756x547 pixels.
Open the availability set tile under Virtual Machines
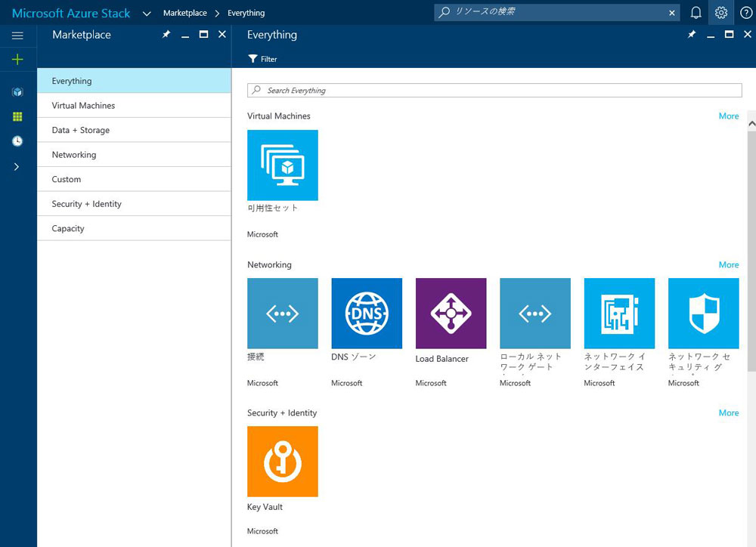tap(283, 165)
